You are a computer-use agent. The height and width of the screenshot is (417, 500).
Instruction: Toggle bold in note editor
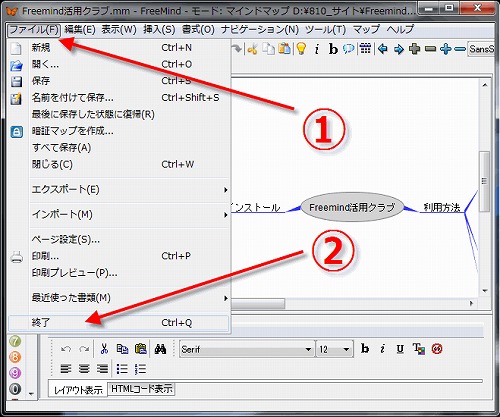click(x=365, y=349)
